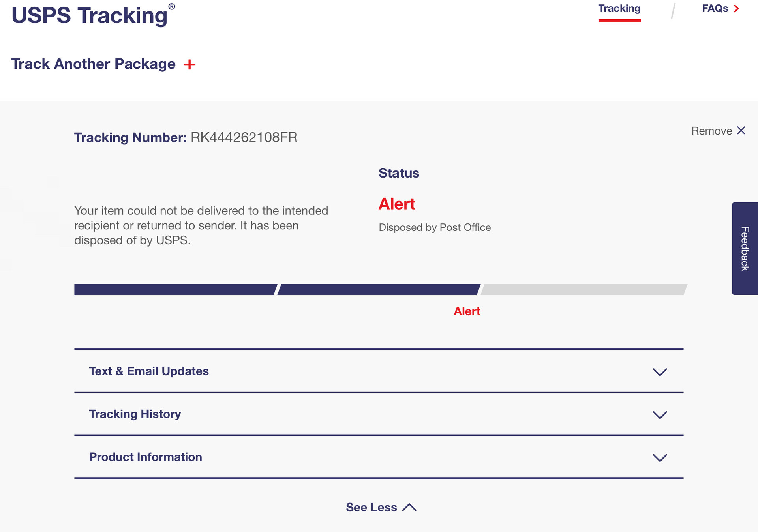Screen dimensions: 758x532
Task: Click the tracking number RK444262108FR
Action: (x=244, y=137)
